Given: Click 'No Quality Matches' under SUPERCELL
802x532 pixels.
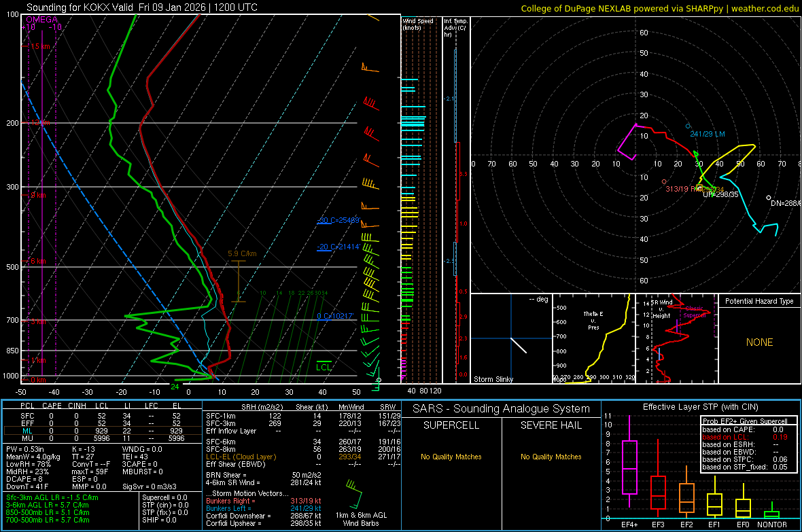Looking at the screenshot, I should pos(451,457).
